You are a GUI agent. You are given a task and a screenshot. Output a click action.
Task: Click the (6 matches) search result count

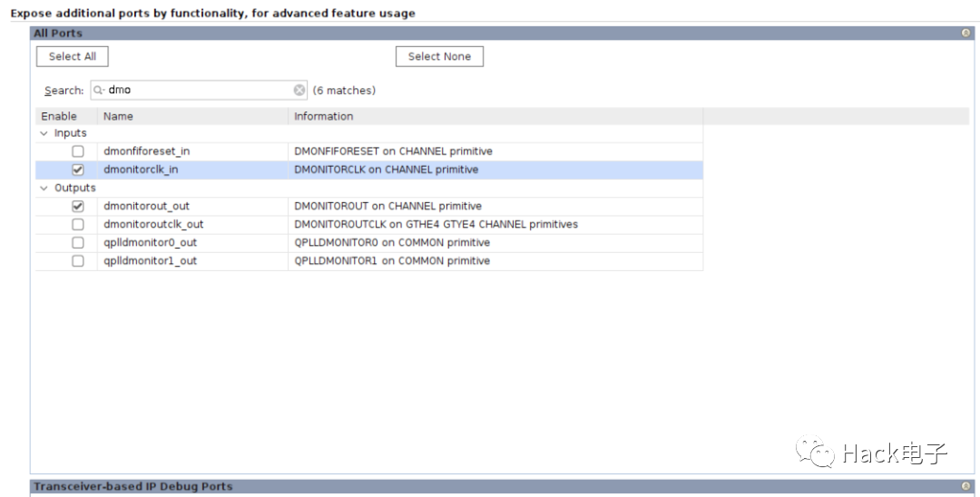pyautogui.click(x=345, y=91)
